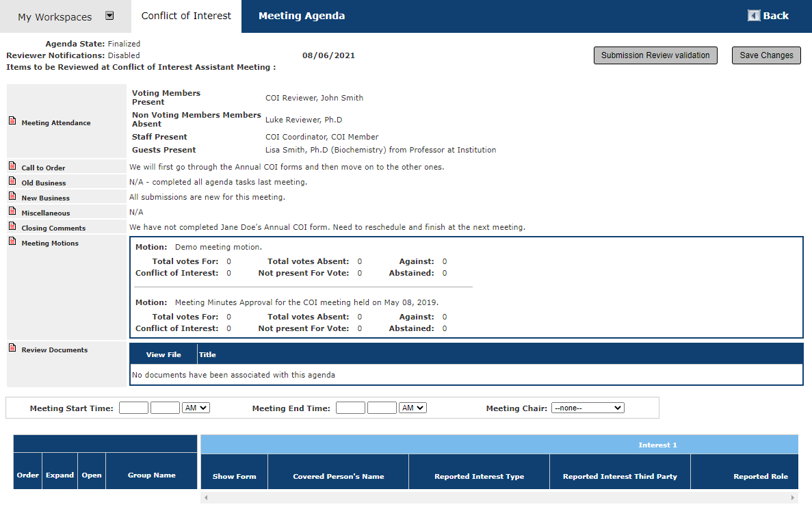The width and height of the screenshot is (812, 511).
Task: Click the Call to Order document icon
Action: 12,166
